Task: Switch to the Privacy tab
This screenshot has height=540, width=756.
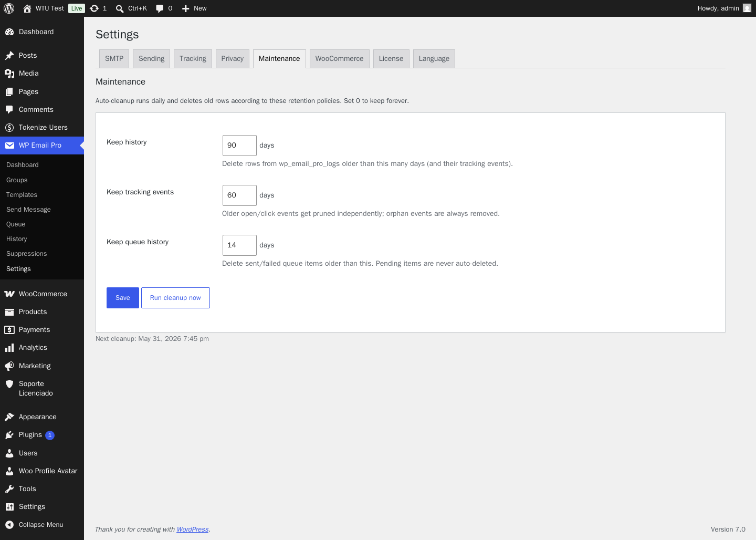Action: [233, 59]
